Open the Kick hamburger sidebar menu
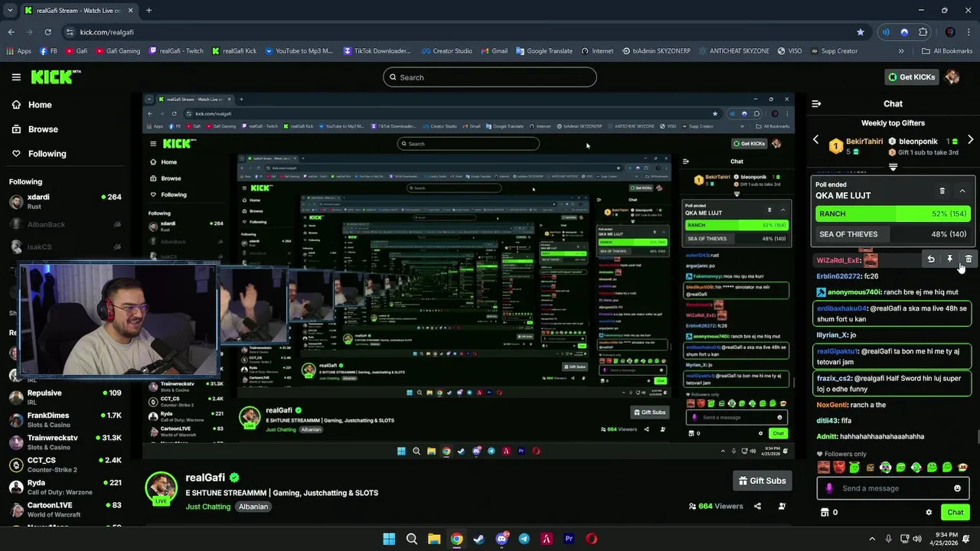The width and height of the screenshot is (980, 551). coord(16,77)
